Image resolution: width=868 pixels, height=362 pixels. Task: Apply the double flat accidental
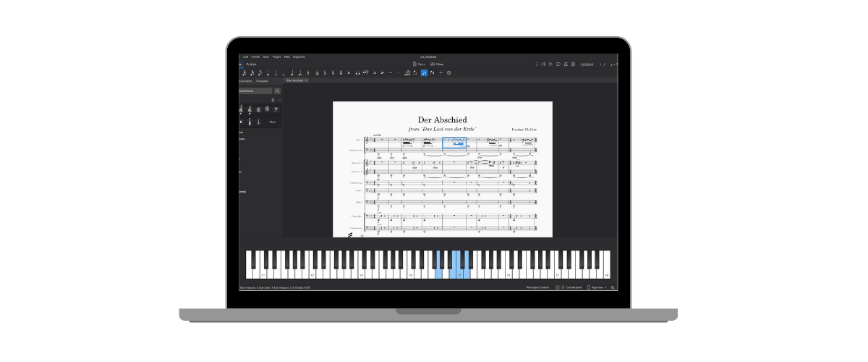(317, 72)
